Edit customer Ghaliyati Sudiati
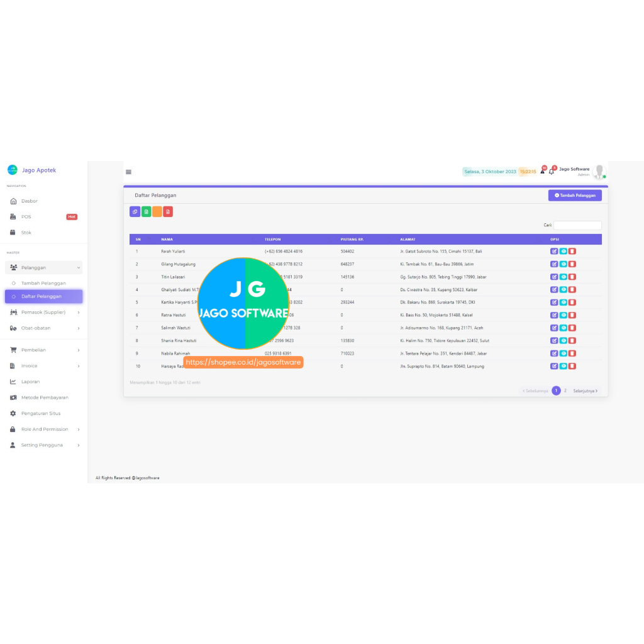 pos(554,289)
